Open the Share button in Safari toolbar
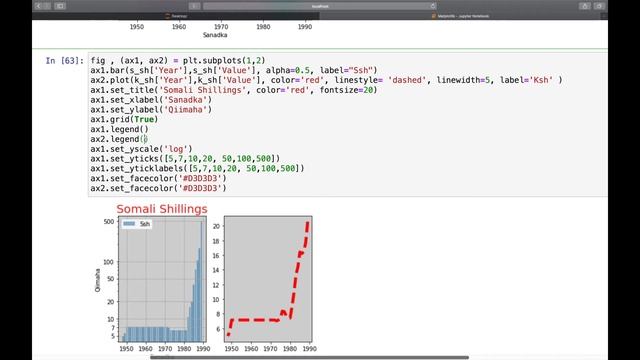The image size is (640, 360). pos(584,6)
